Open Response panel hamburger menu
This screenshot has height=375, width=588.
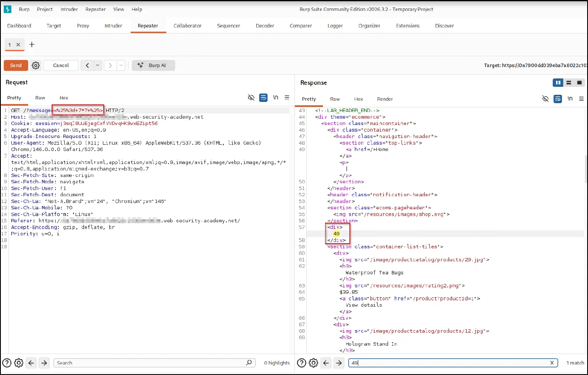(581, 99)
